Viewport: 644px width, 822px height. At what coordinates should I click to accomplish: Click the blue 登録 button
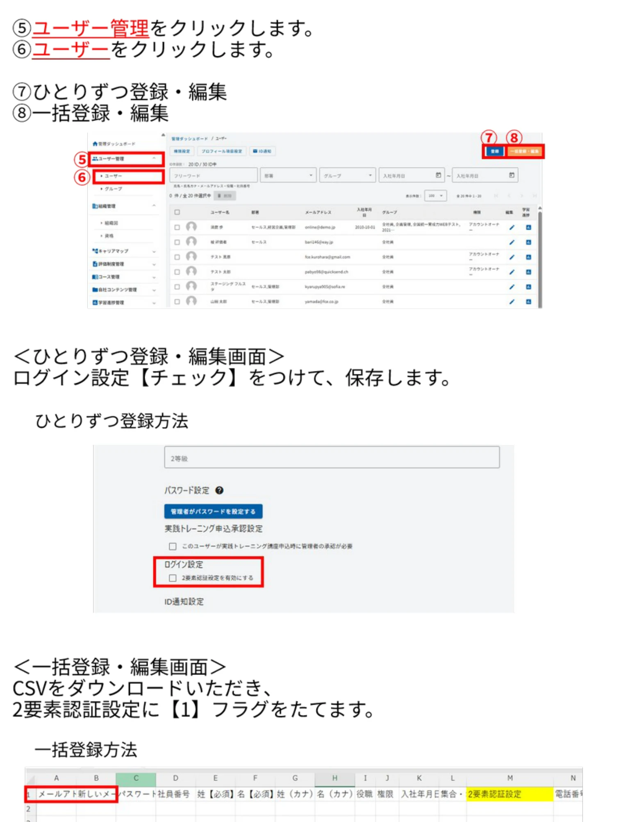click(x=495, y=151)
